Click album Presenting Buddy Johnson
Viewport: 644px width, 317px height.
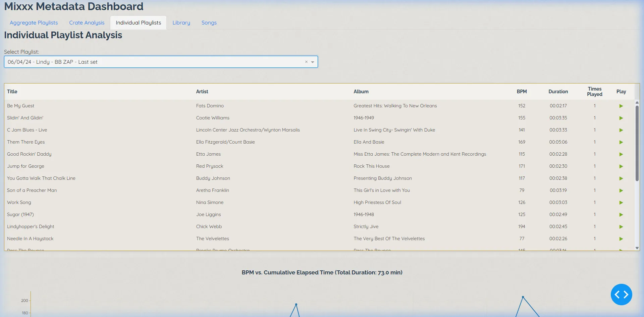(383, 178)
